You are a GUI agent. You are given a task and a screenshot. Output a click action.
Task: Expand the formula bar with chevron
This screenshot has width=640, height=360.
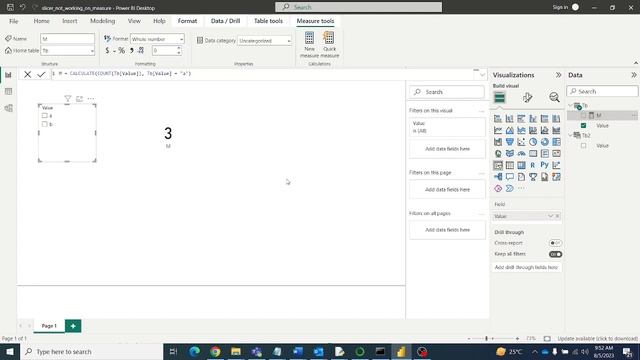tap(482, 75)
